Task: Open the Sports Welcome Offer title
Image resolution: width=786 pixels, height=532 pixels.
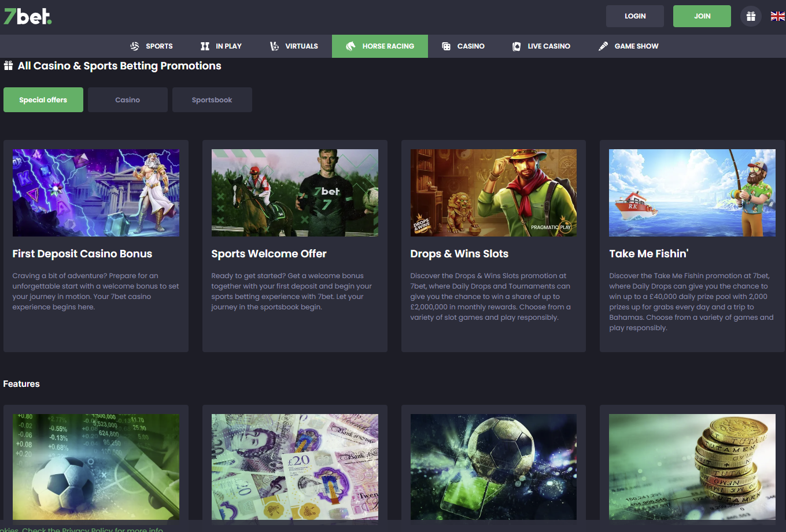Action: coord(269,254)
